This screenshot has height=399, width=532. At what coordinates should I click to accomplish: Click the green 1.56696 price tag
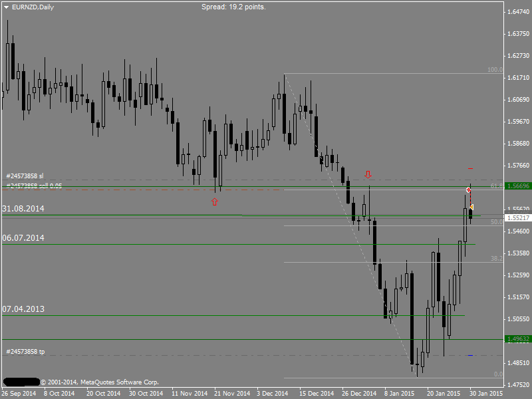518,186
